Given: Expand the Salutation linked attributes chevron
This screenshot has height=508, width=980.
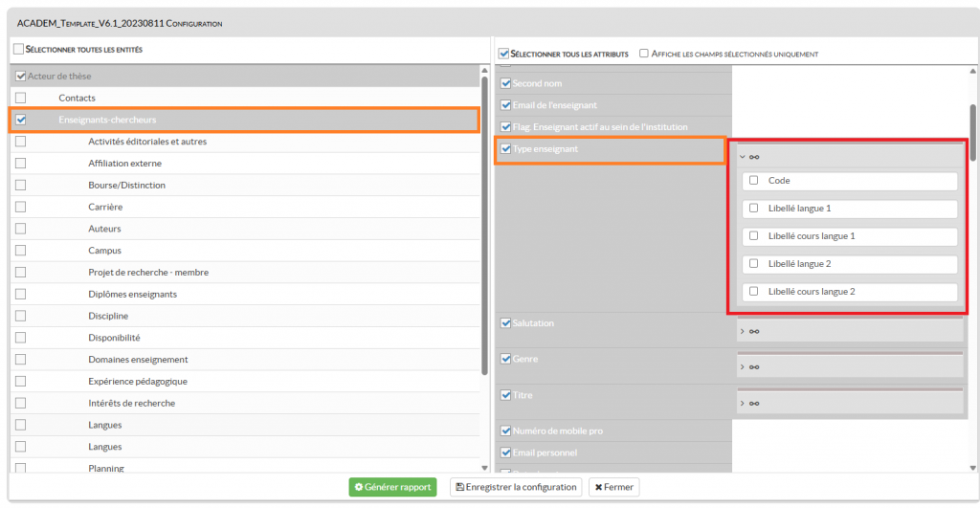Looking at the screenshot, I should 743,331.
